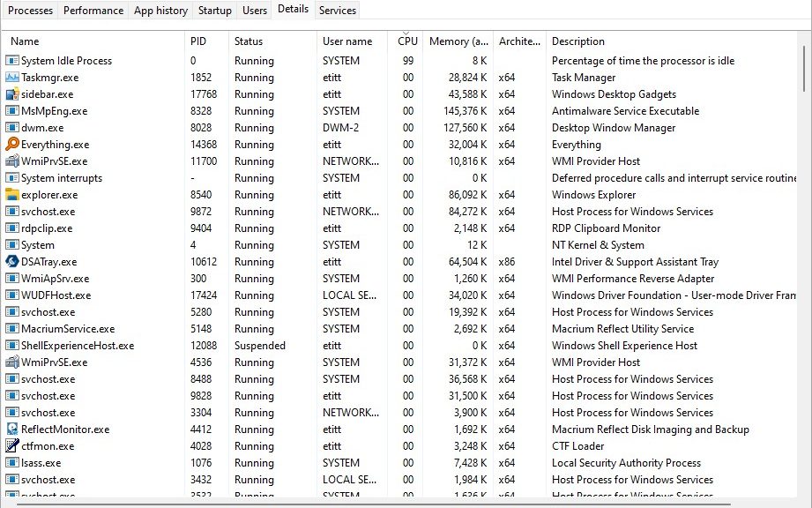Click the rdpclip.exe process icon
The width and height of the screenshot is (812, 508).
(x=12, y=228)
